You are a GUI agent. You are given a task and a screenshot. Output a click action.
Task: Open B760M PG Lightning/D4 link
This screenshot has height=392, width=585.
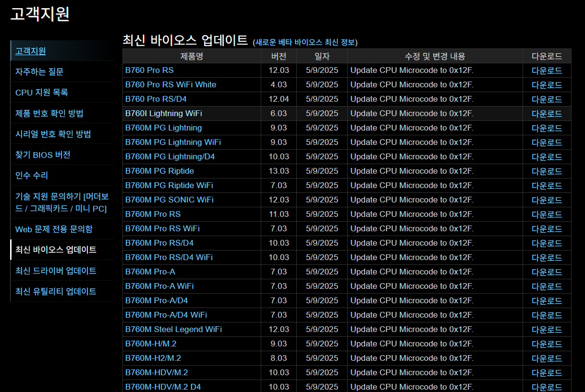tap(170, 156)
